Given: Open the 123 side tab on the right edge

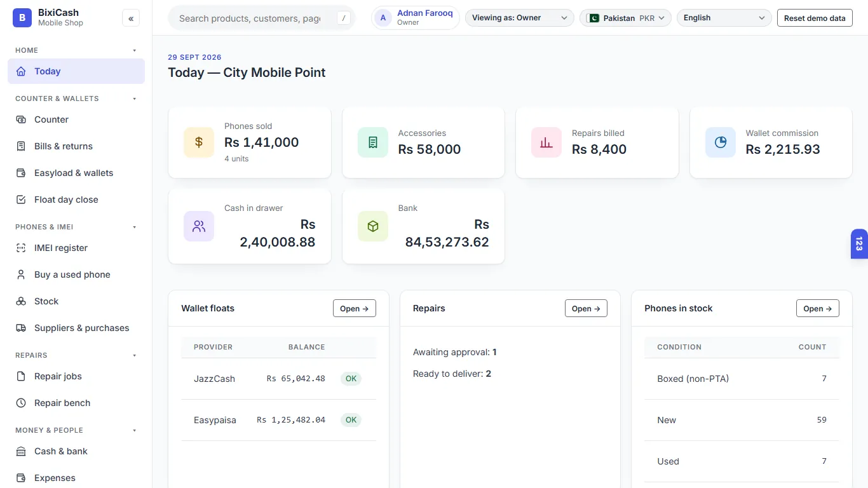Looking at the screenshot, I should coord(859,244).
